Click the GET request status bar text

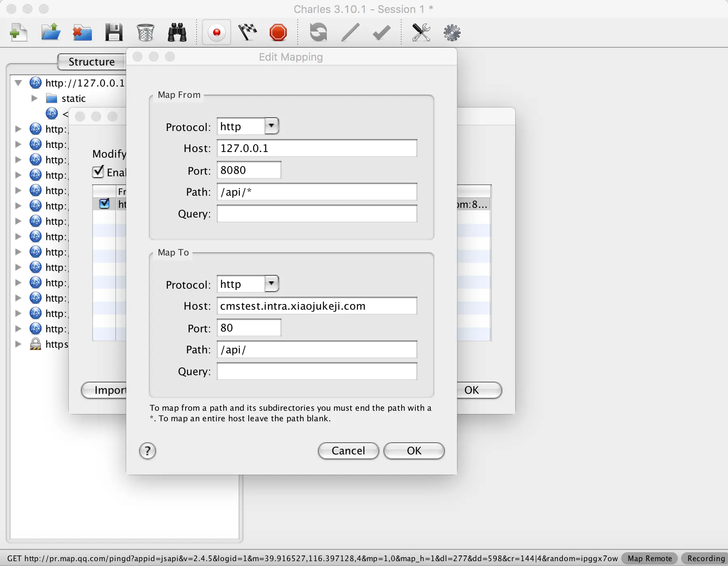312,558
